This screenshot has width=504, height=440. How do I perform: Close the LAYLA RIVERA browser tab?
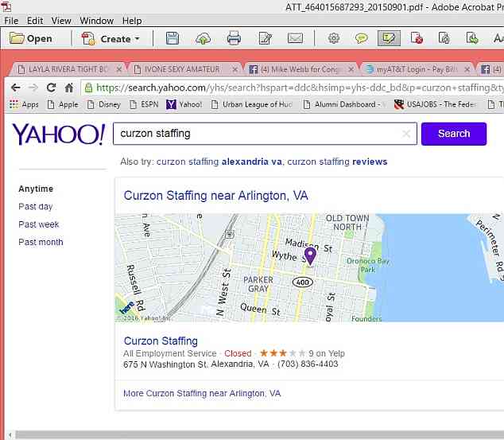click(119, 69)
